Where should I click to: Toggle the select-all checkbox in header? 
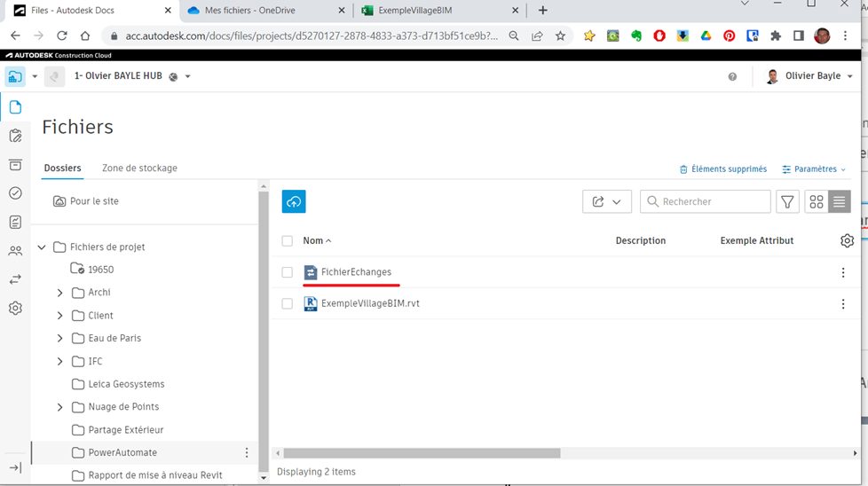[x=287, y=240]
